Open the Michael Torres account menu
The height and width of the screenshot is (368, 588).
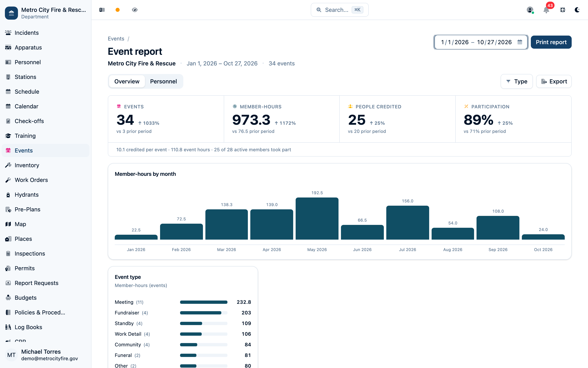46,355
